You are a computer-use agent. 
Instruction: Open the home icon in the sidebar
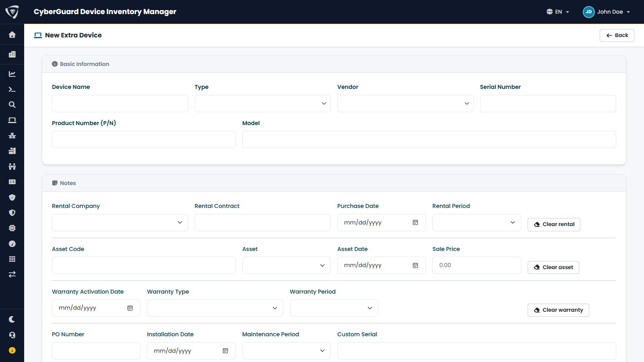point(12,35)
